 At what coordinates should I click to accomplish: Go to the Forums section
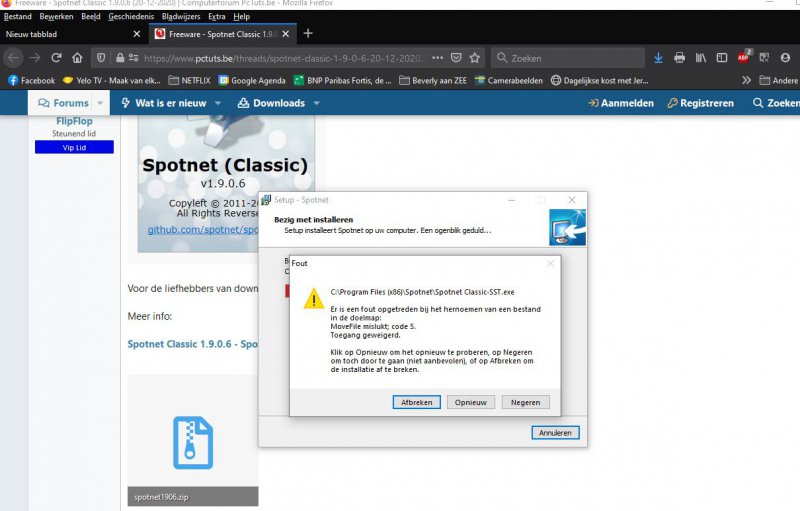(x=63, y=103)
